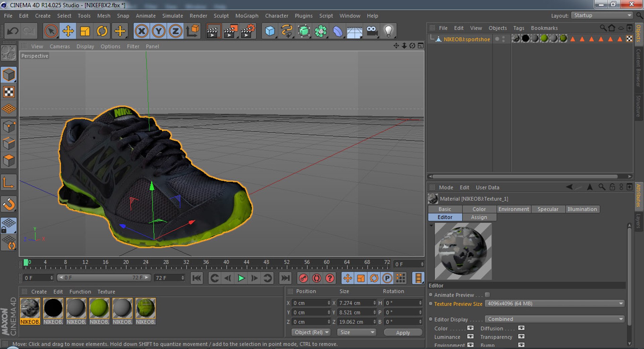644x349 pixels.
Task: Add a Floor environment object
Action: [x=355, y=31]
